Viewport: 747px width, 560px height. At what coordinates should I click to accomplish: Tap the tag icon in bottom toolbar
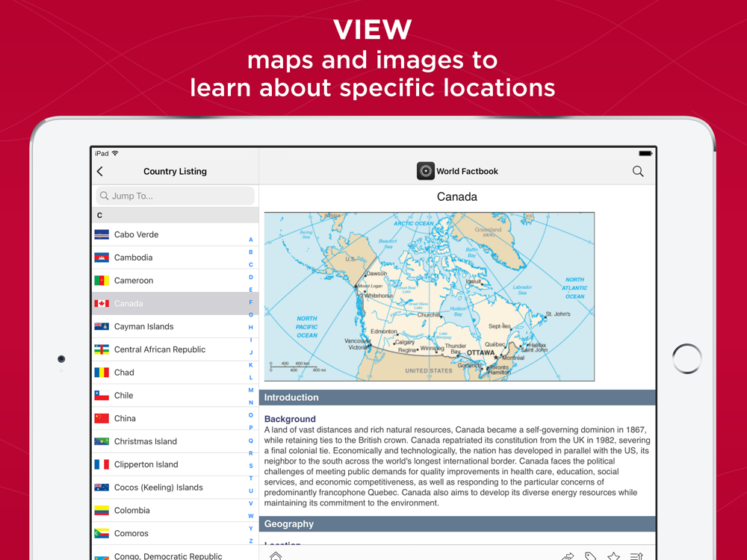pyautogui.click(x=590, y=556)
